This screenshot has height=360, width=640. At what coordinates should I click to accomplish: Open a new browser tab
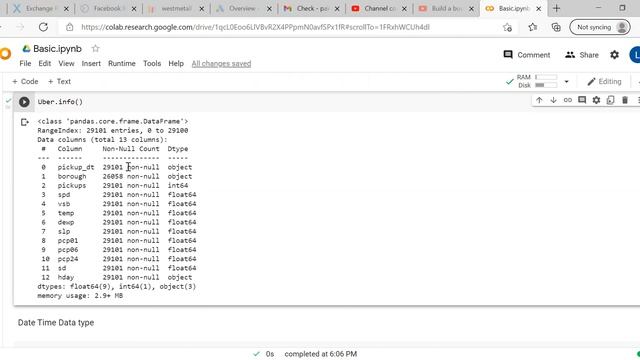click(x=557, y=8)
